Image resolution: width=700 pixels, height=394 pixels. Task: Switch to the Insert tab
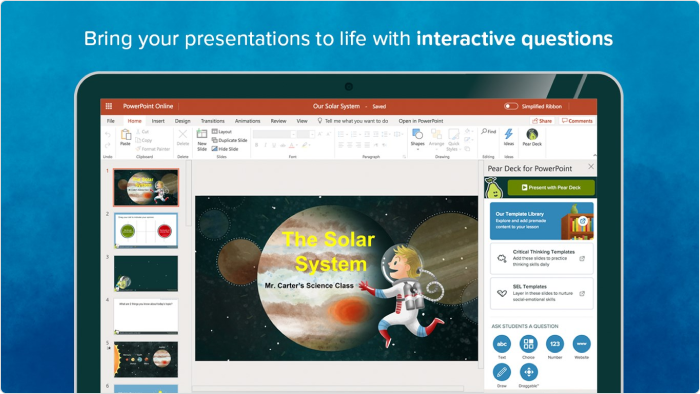tap(158, 121)
